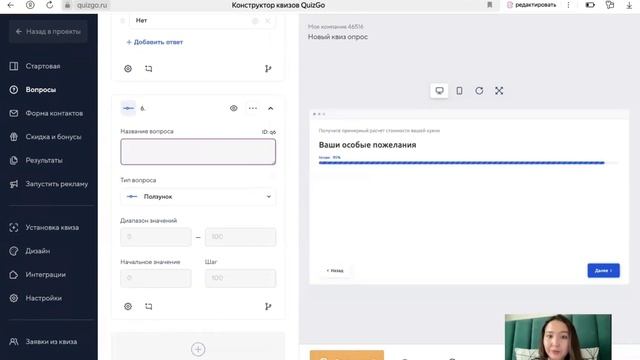
Task: Open three-dot menu of question 6
Action: (x=253, y=108)
